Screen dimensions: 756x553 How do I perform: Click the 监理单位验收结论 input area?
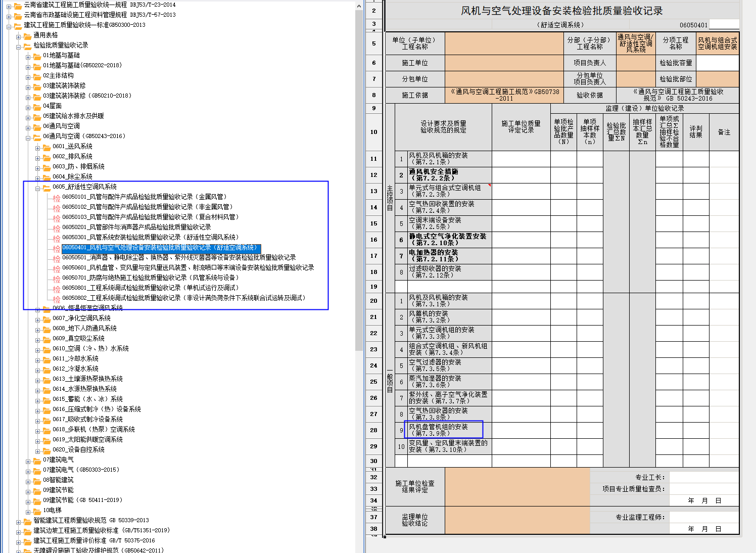517,520
